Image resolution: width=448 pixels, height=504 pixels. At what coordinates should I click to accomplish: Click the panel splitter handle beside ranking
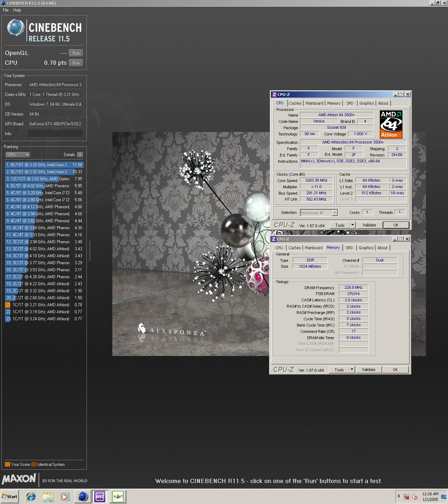(90, 251)
